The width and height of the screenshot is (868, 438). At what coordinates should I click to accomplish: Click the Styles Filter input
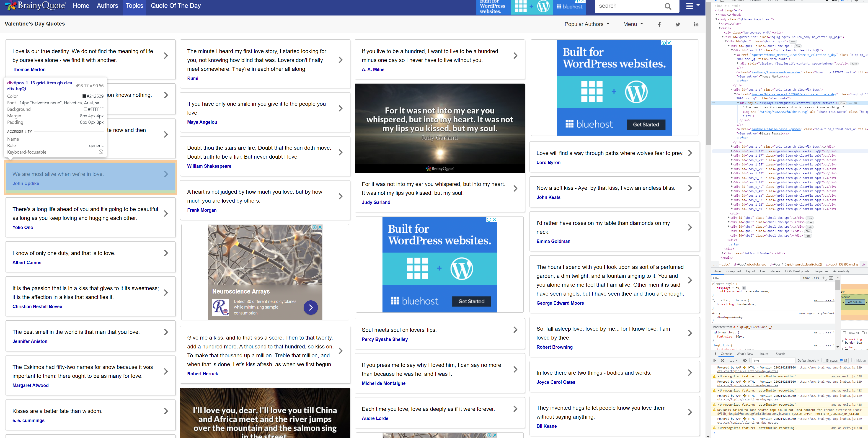(x=756, y=278)
